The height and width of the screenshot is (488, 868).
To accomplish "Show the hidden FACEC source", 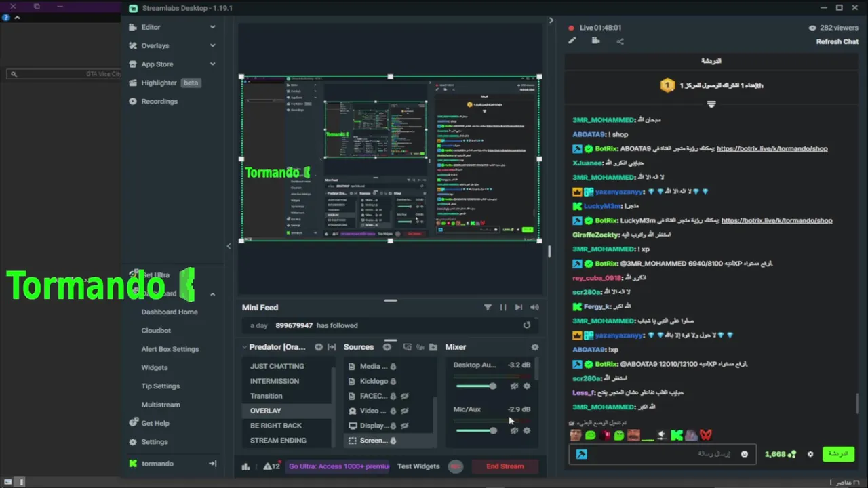I will (405, 396).
